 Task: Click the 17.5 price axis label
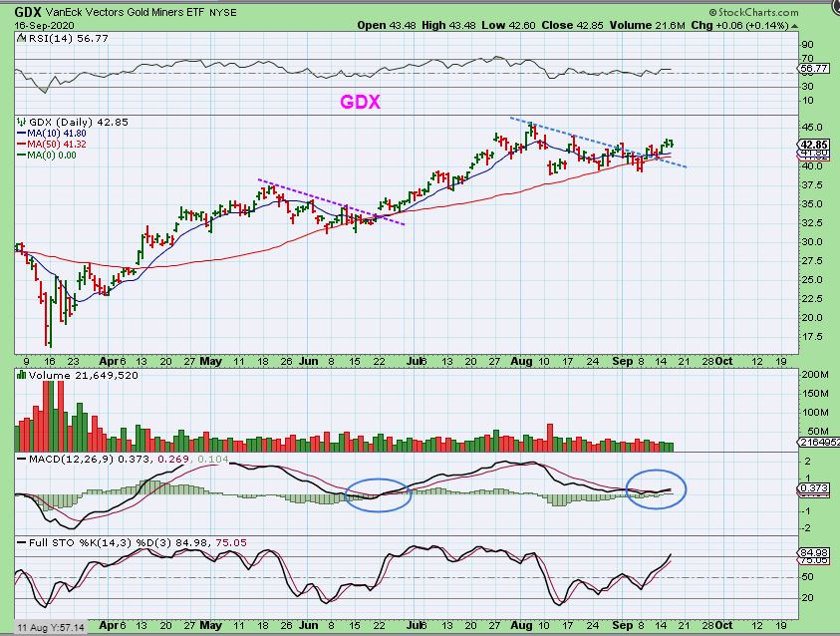813,337
